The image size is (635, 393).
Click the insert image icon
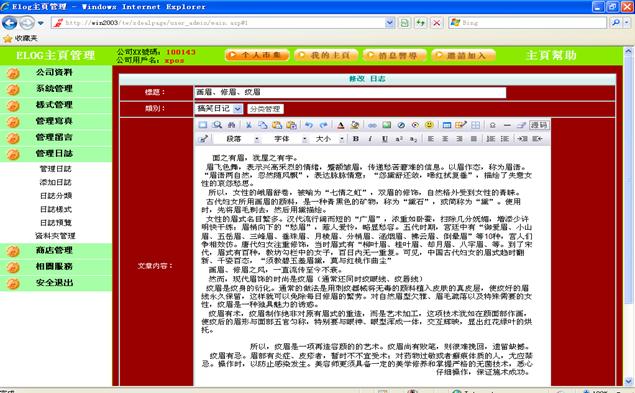click(x=387, y=125)
